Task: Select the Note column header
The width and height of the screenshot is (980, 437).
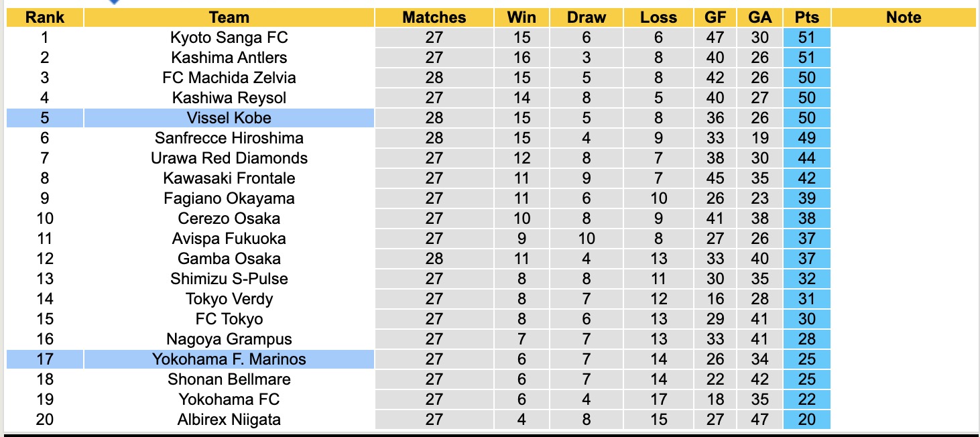Action: click(903, 17)
